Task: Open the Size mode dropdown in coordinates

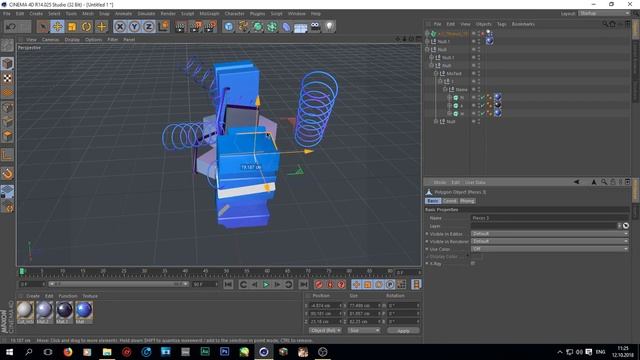Action: (x=364, y=330)
